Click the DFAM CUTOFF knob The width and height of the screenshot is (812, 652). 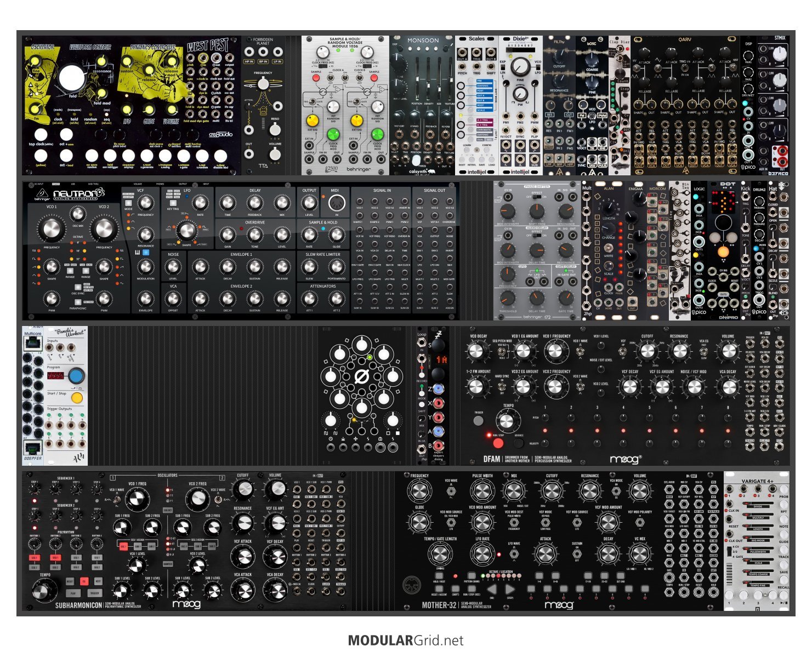coord(647,351)
